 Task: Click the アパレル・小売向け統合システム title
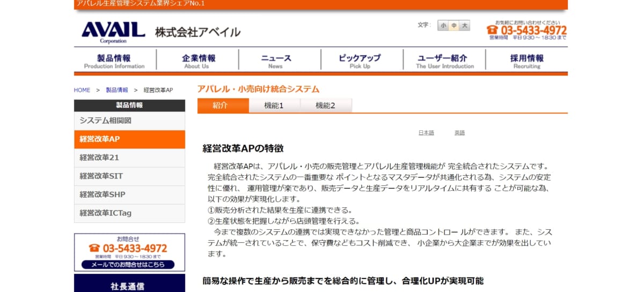click(x=258, y=89)
